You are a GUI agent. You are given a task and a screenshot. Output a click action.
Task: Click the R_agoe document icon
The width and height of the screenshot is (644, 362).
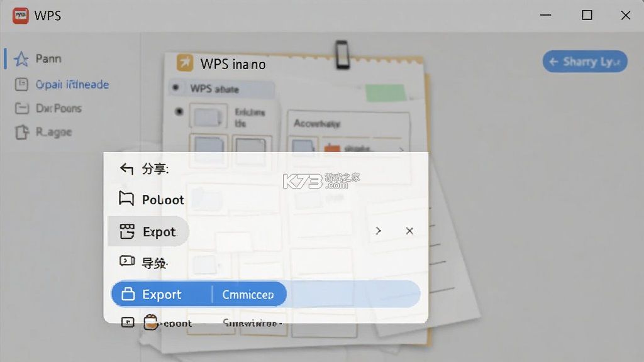(x=22, y=132)
